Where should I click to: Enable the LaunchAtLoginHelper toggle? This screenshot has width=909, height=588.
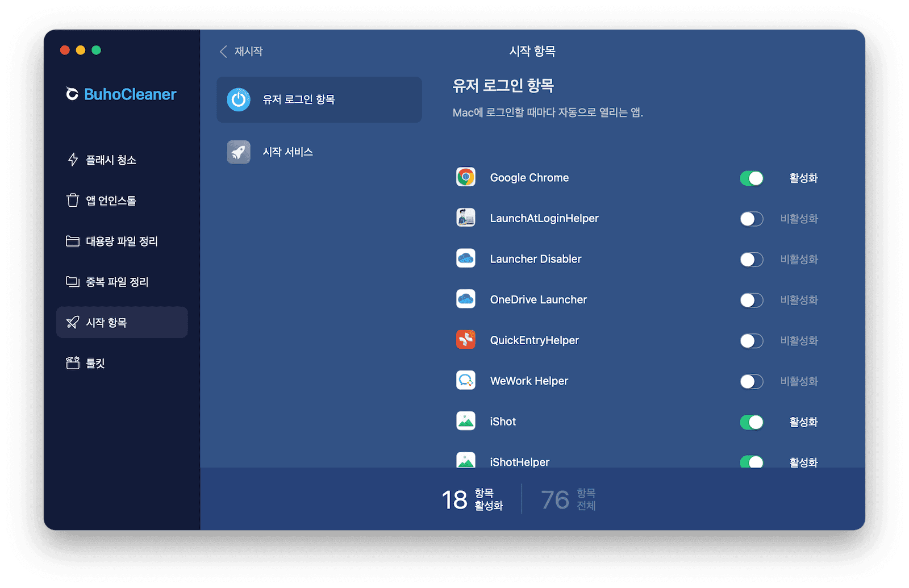point(751,219)
